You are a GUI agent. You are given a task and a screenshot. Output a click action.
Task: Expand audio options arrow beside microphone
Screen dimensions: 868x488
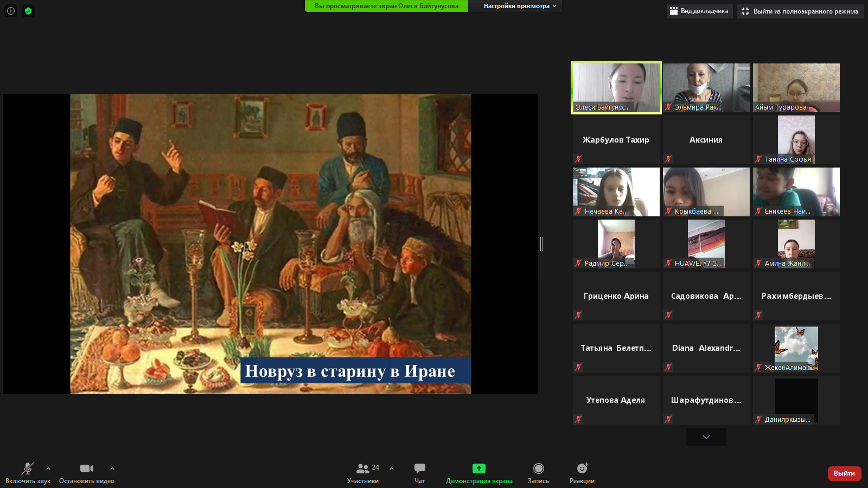click(48, 468)
